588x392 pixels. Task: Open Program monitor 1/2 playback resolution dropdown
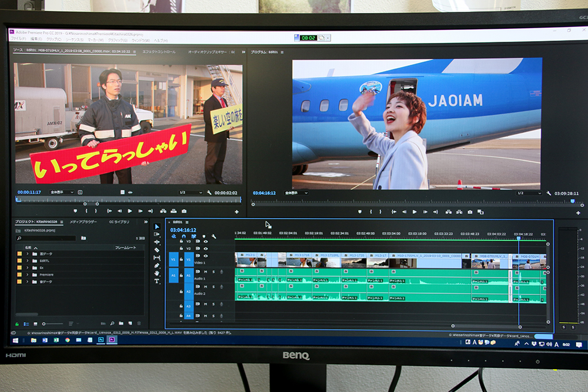click(529, 193)
